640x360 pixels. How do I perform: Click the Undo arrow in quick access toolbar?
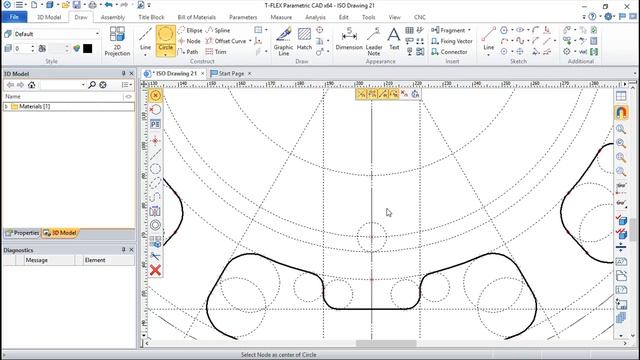(x=108, y=5)
